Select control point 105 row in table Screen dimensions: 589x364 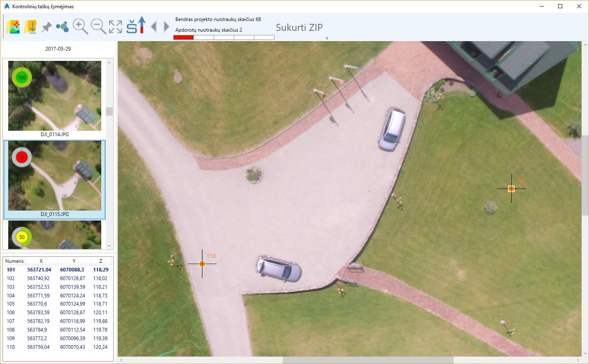(58, 304)
